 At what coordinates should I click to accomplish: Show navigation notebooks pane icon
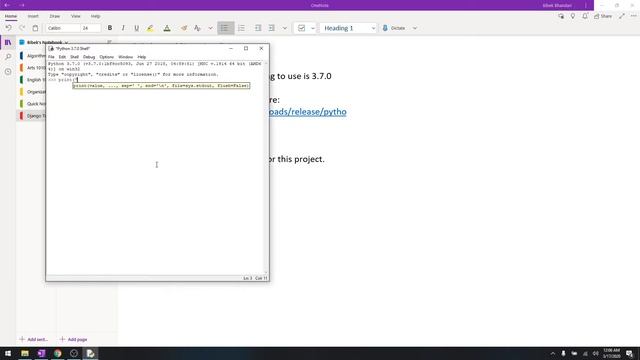click(8, 42)
